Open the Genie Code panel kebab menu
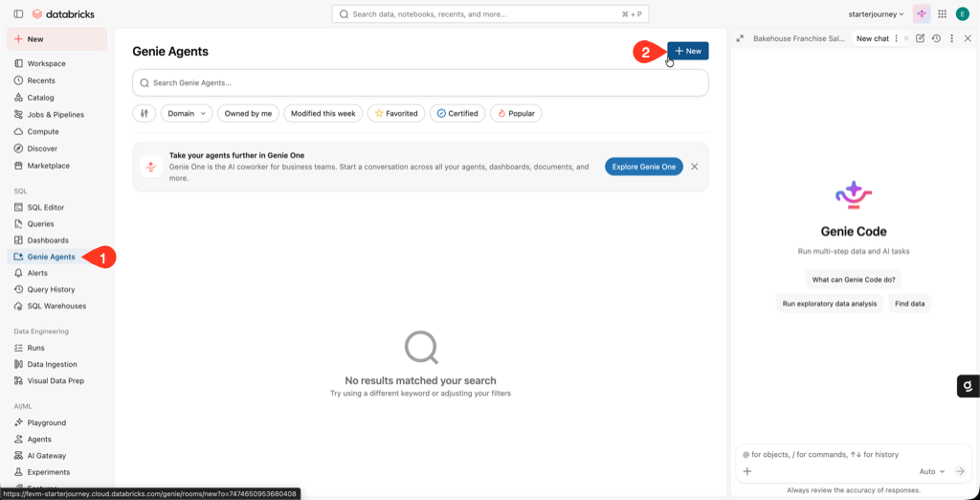The height and width of the screenshot is (500, 980). [x=952, y=39]
